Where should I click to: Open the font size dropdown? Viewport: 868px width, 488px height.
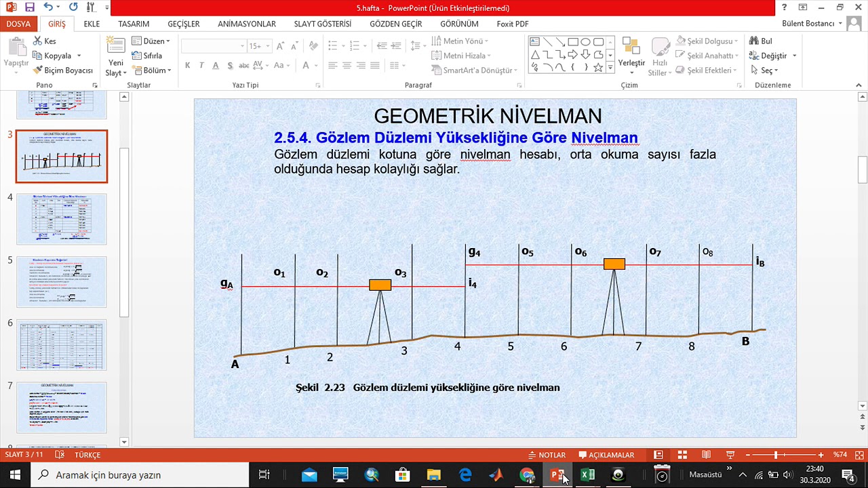tap(267, 45)
